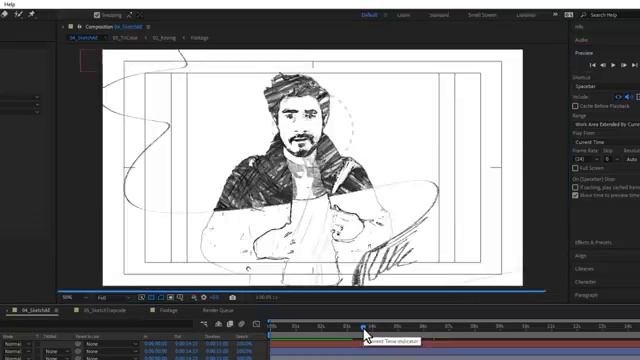Toggle 'If caching, play cached frames' checkbox
Viewport: 640px width, 360px height.
575,187
